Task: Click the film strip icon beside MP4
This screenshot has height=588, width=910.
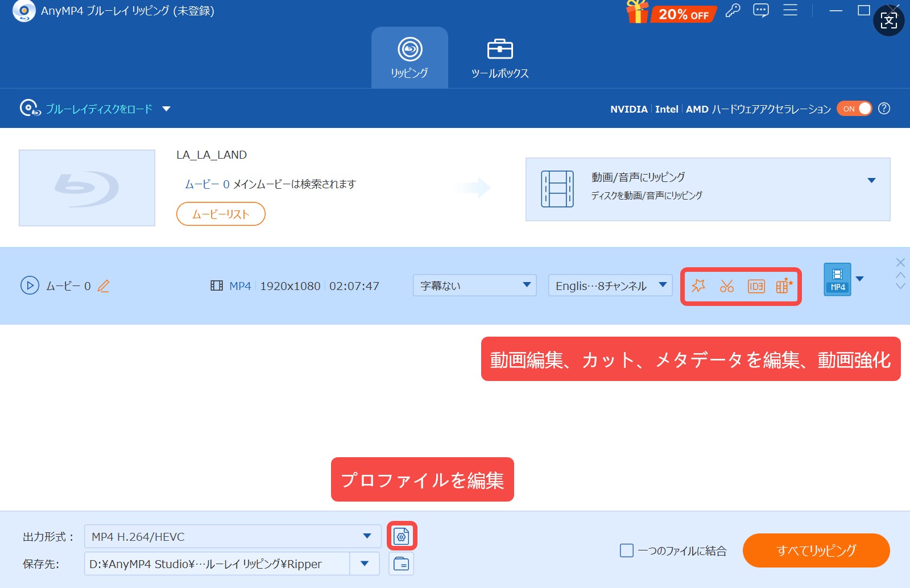Action: [x=217, y=285]
